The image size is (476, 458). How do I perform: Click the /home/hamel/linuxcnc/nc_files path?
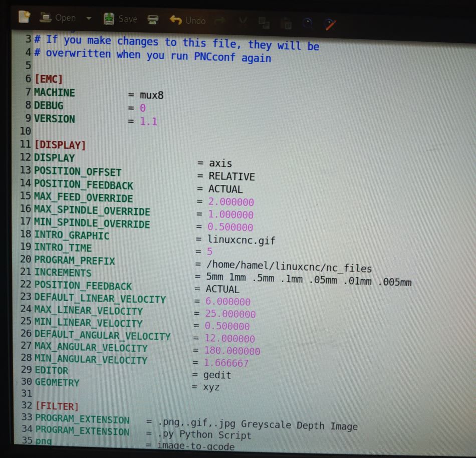click(289, 268)
